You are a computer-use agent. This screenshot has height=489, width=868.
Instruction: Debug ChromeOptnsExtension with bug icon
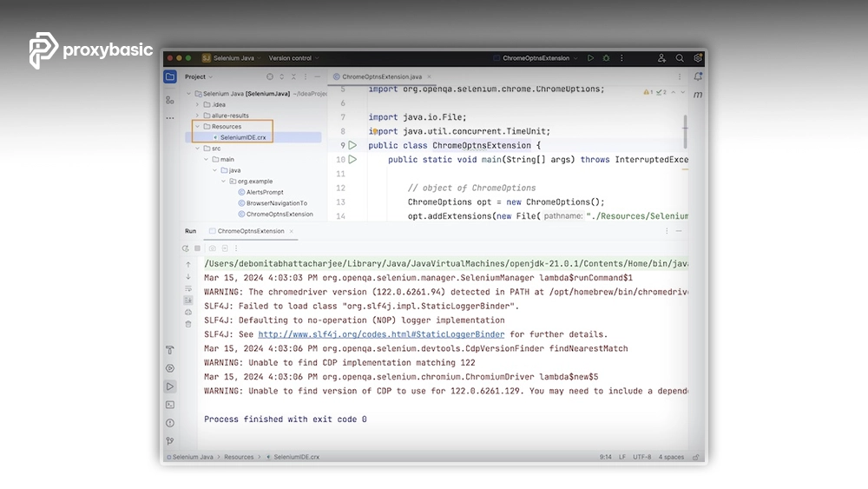[x=606, y=57]
